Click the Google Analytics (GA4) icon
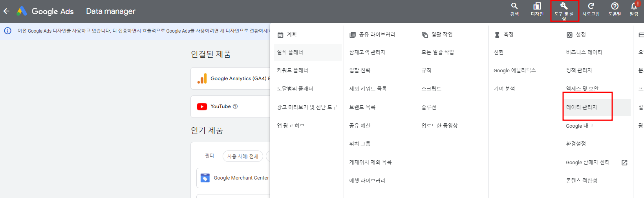Image resolution: width=644 pixels, height=198 pixels. (x=202, y=79)
